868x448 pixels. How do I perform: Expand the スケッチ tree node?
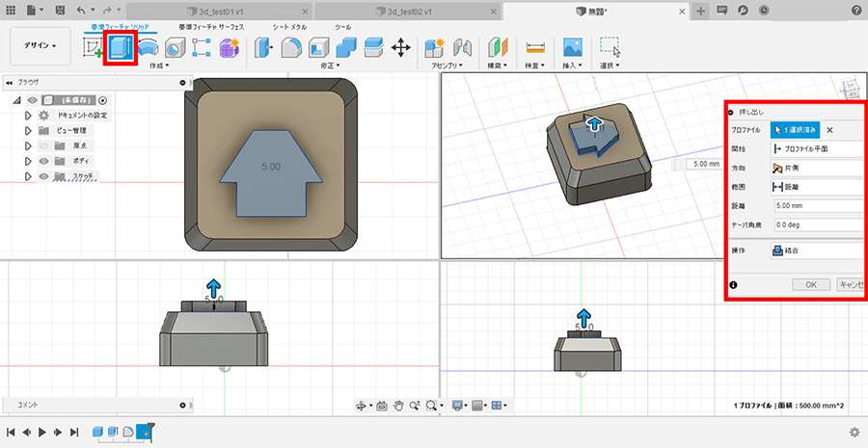tap(28, 176)
